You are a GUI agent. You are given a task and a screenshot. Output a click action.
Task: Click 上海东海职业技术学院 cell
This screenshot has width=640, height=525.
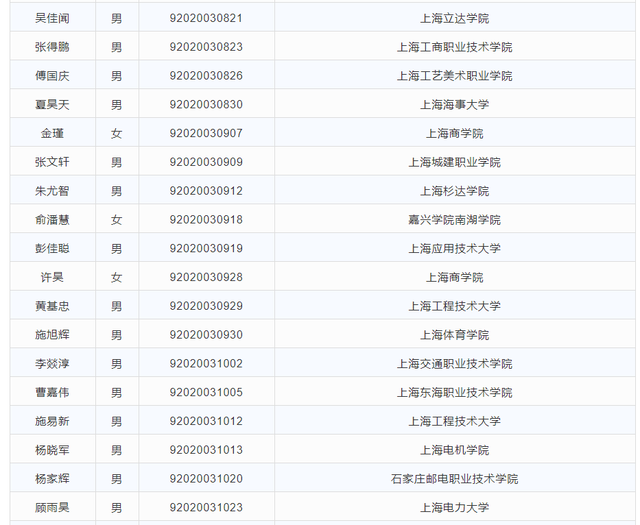click(455, 392)
